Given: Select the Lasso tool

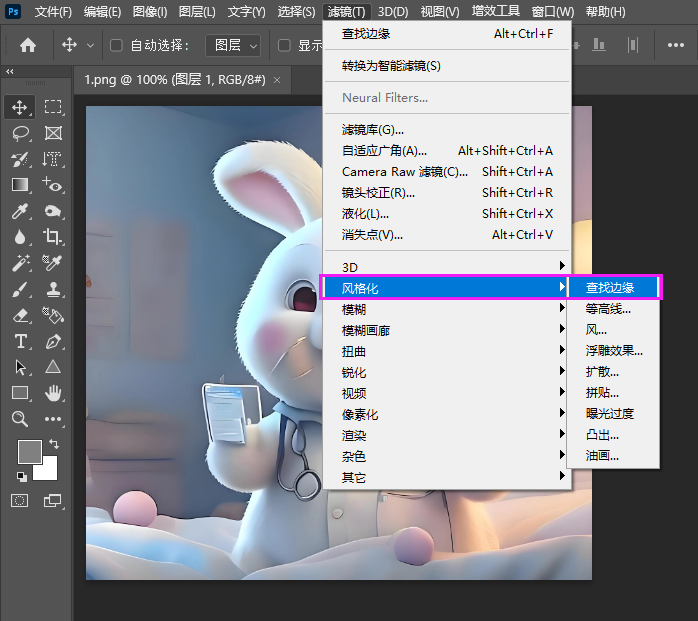Looking at the screenshot, I should [x=20, y=133].
